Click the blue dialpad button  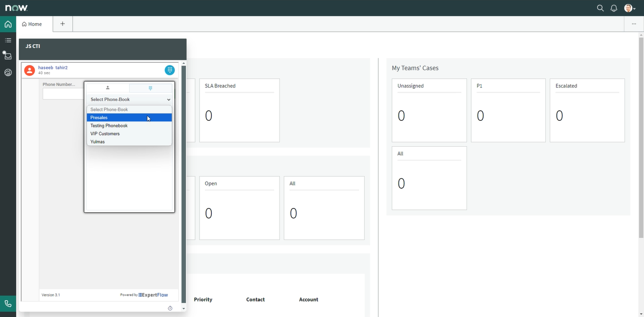(x=170, y=70)
